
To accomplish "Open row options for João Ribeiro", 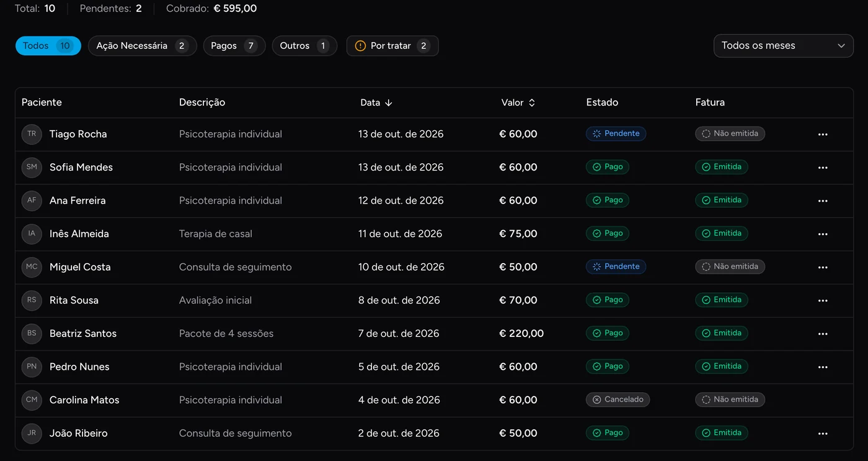I will (x=823, y=434).
